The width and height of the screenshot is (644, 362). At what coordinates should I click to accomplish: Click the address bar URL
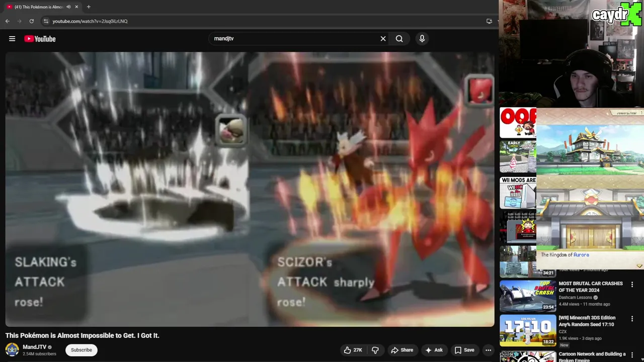90,21
